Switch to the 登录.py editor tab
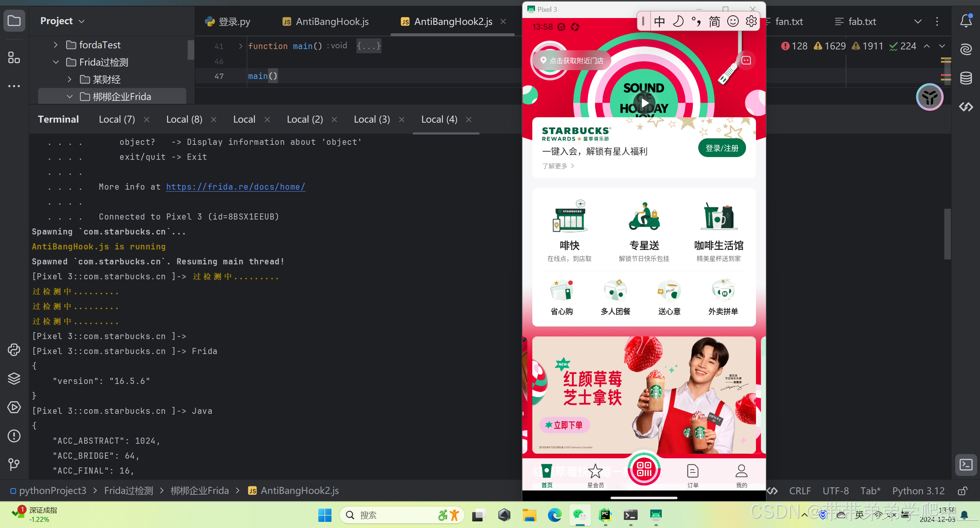The height and width of the screenshot is (528, 980). click(x=227, y=21)
